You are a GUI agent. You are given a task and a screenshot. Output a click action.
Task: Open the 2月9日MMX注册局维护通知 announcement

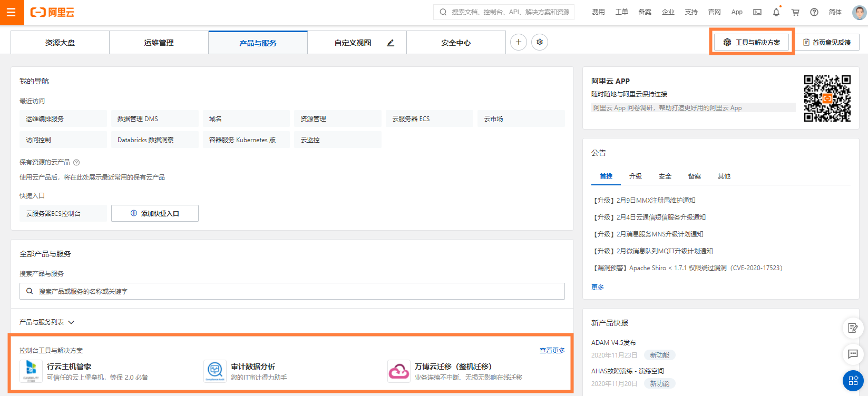pyautogui.click(x=644, y=201)
